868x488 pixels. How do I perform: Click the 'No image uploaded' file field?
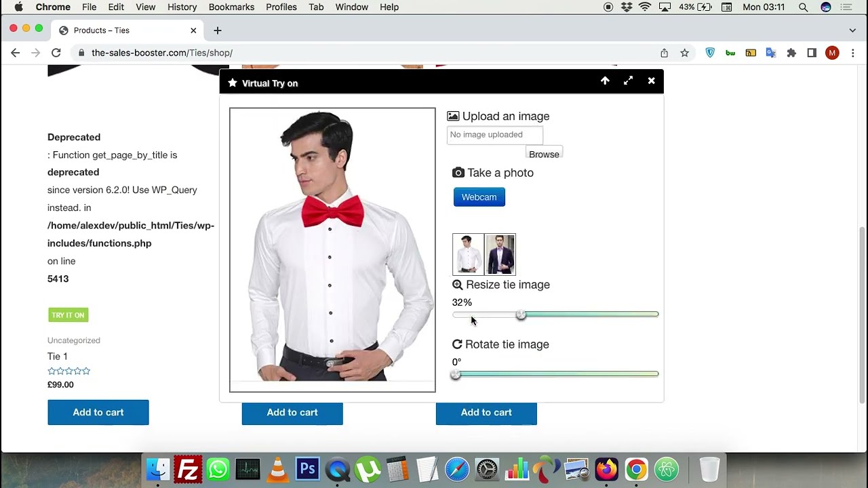click(494, 135)
